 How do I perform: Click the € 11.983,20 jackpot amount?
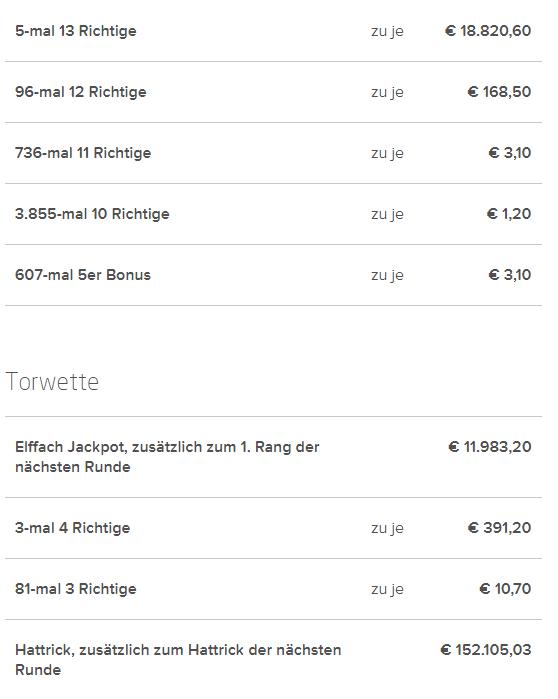coord(490,447)
